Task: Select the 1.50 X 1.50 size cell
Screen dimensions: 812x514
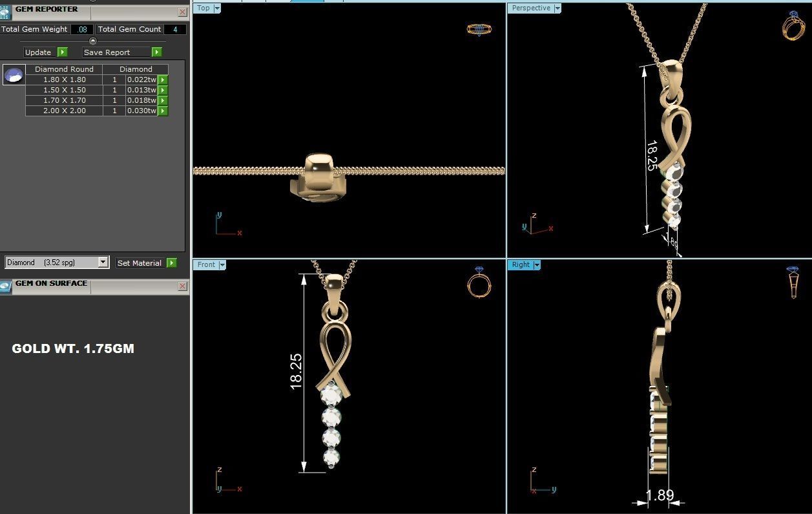Action: [x=64, y=90]
